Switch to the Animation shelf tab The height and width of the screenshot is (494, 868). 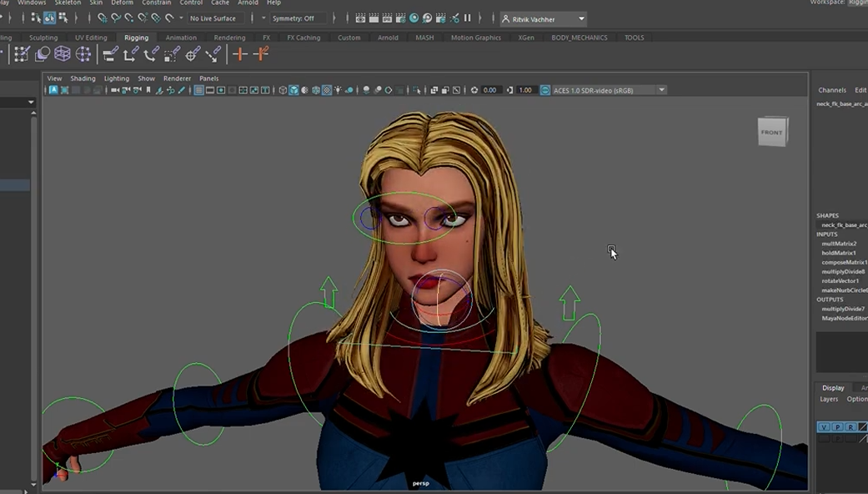(181, 38)
